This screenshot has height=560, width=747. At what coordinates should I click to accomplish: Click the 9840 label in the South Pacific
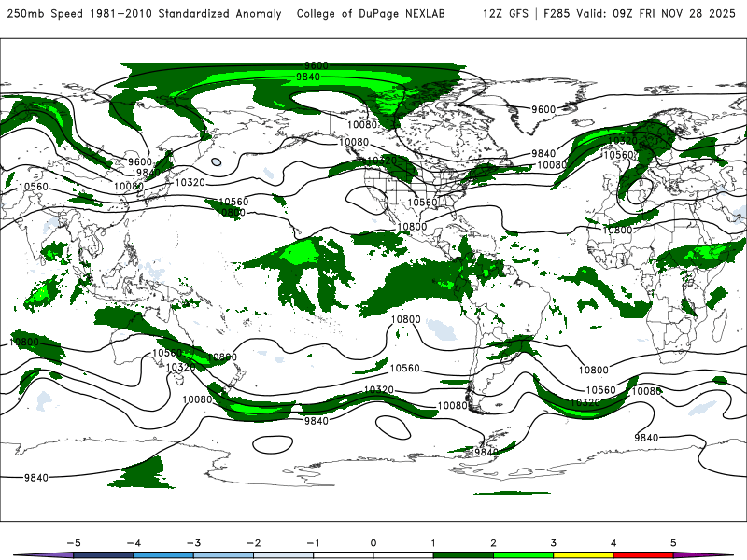[317, 421]
